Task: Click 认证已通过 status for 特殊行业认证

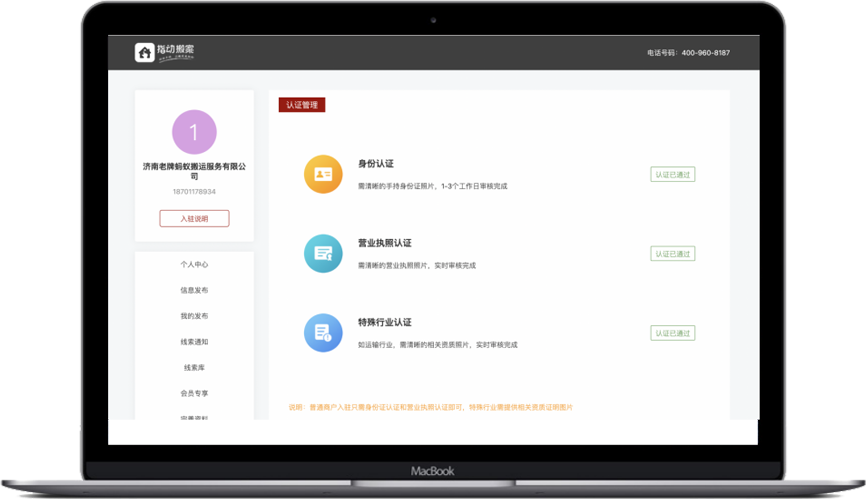Action: click(x=672, y=333)
